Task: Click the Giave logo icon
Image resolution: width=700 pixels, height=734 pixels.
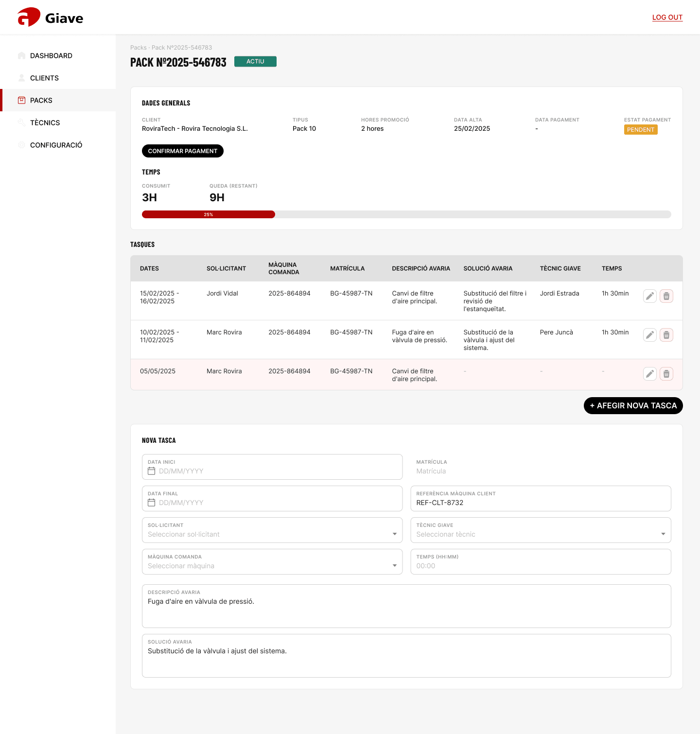Action: (x=29, y=17)
